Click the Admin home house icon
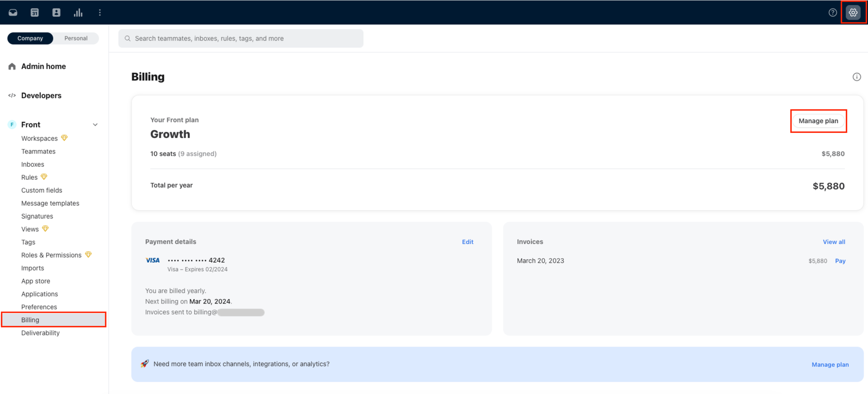This screenshot has height=394, width=868. coord(12,66)
